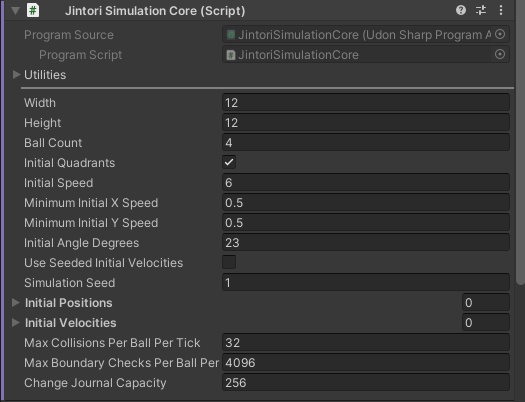525x402 pixels.
Task: Click the Minimum Initial X Speed field
Action: pos(366,203)
